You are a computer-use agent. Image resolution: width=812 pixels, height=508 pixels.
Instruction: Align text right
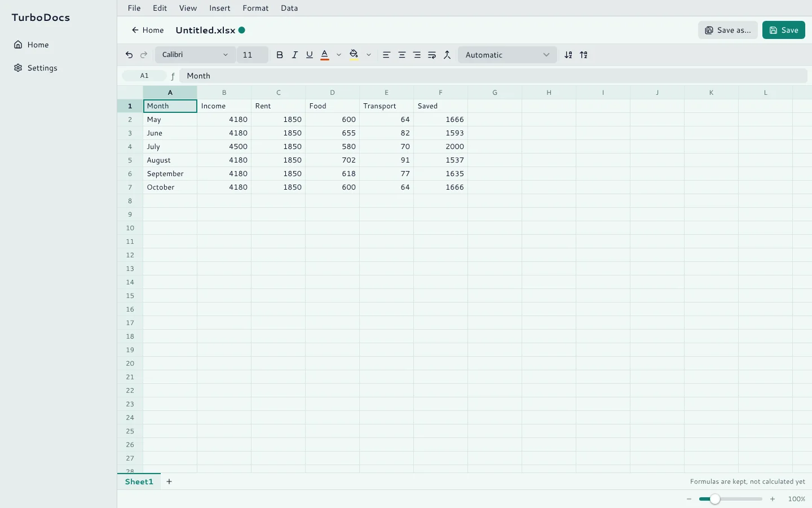(417, 55)
